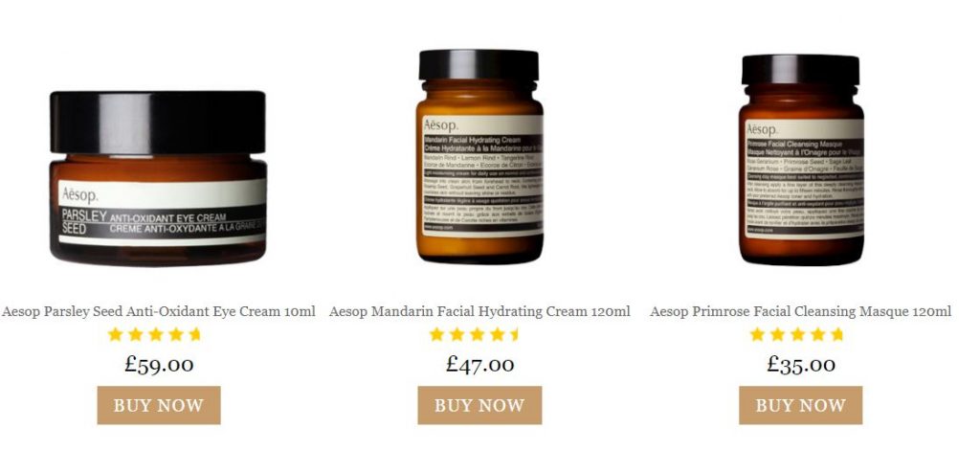Screen dimensions: 980x450
Task: Click last star of Parsley Seed rating
Action: click(x=195, y=334)
